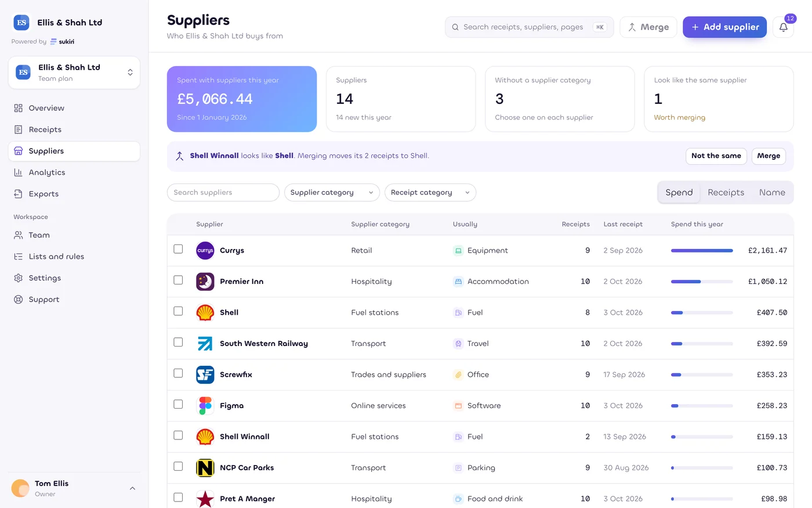
Task: Select the Premier Inn checkbox
Action: click(178, 280)
